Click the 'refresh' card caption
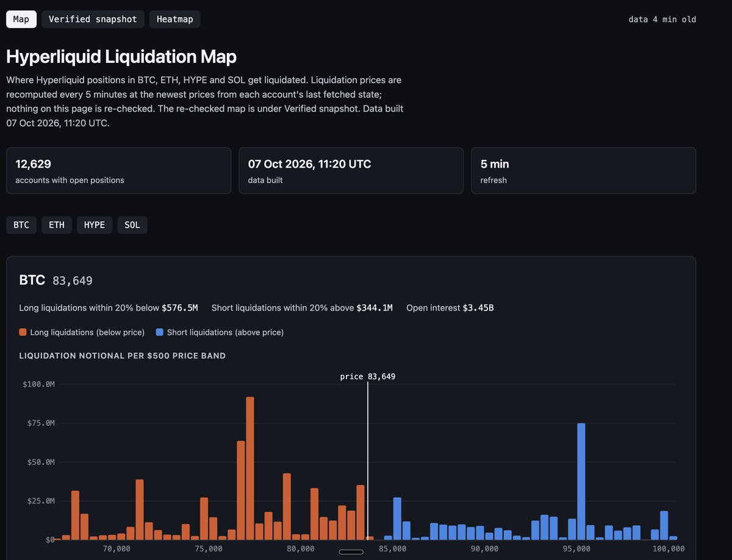The height and width of the screenshot is (560, 732). [x=493, y=181]
